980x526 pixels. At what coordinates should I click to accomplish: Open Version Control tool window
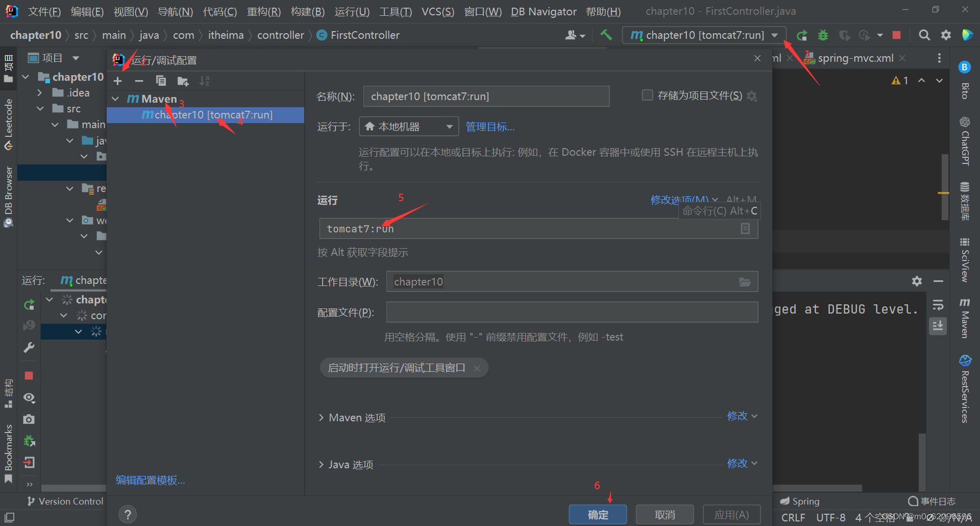[65, 501]
